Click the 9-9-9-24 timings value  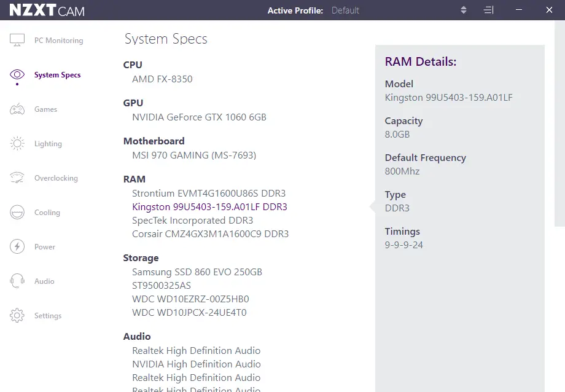(x=403, y=245)
